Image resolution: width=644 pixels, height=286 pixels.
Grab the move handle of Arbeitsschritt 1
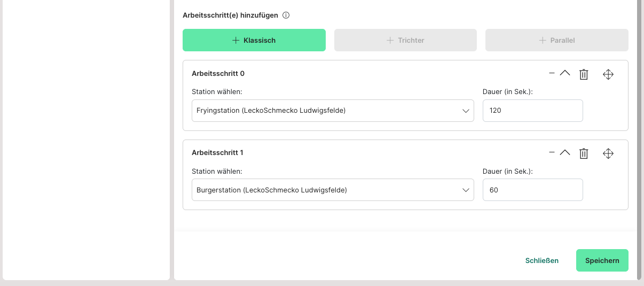[608, 154]
